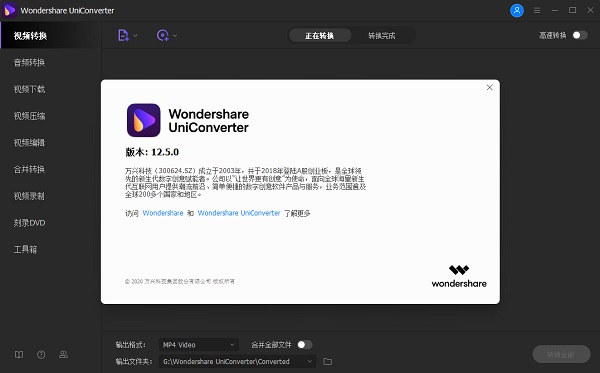The height and width of the screenshot is (373, 600).
Task: Open the Wondershare website link
Action: [x=163, y=213]
